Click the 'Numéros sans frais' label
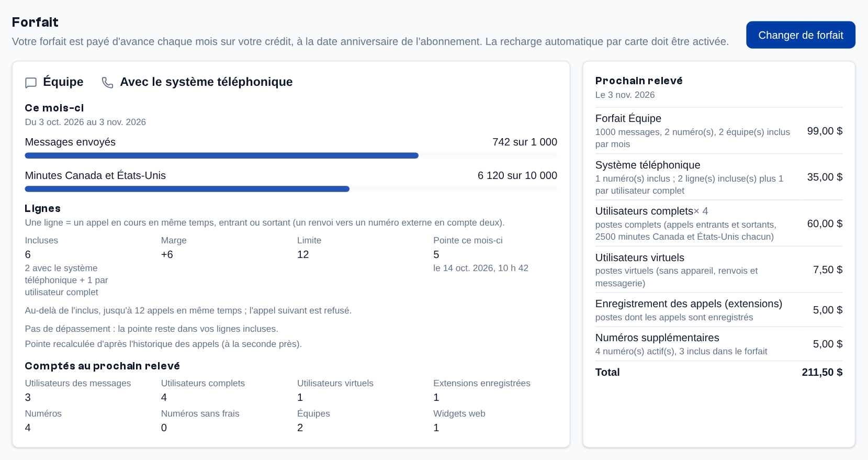The height and width of the screenshot is (460, 868). 200,413
